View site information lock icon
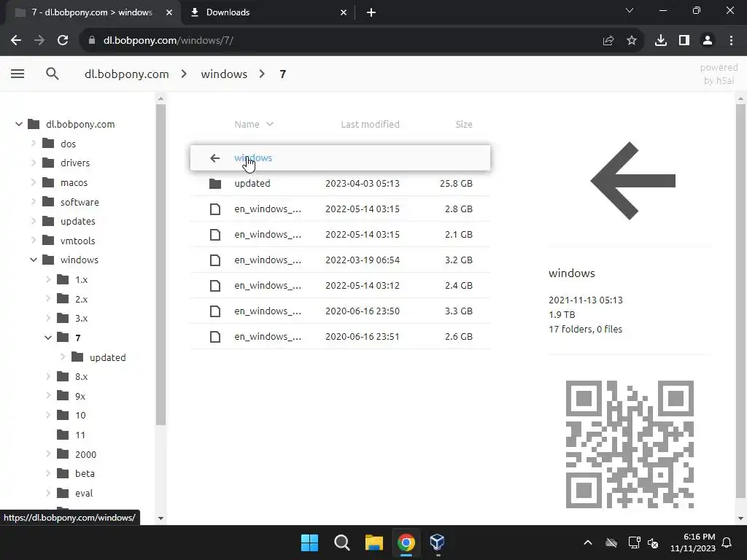This screenshot has width=747, height=560. click(92, 41)
